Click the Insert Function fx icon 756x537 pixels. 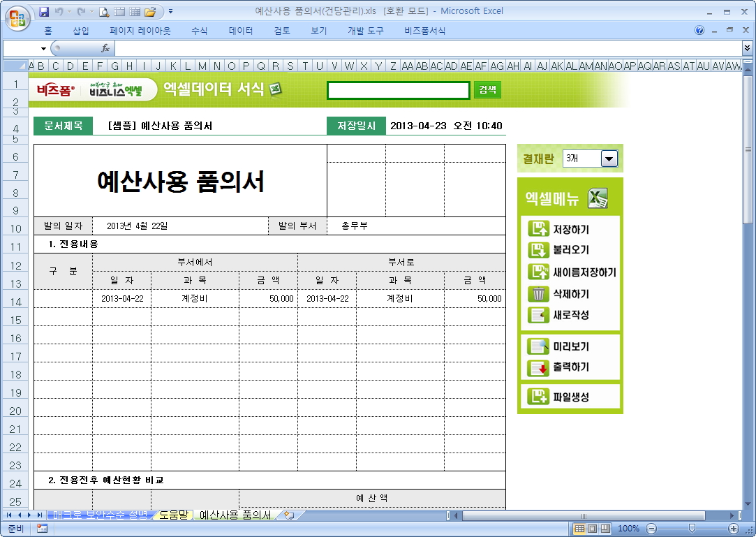click(x=105, y=47)
